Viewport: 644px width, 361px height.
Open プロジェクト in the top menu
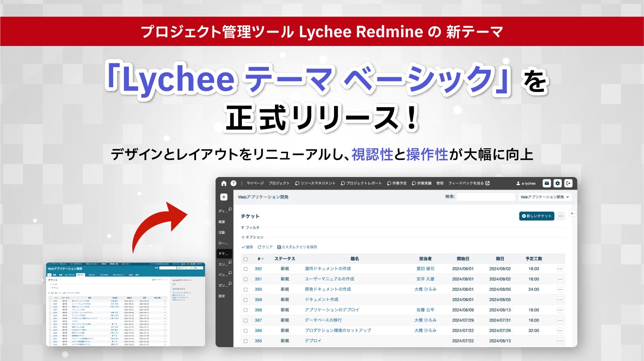[x=279, y=183]
